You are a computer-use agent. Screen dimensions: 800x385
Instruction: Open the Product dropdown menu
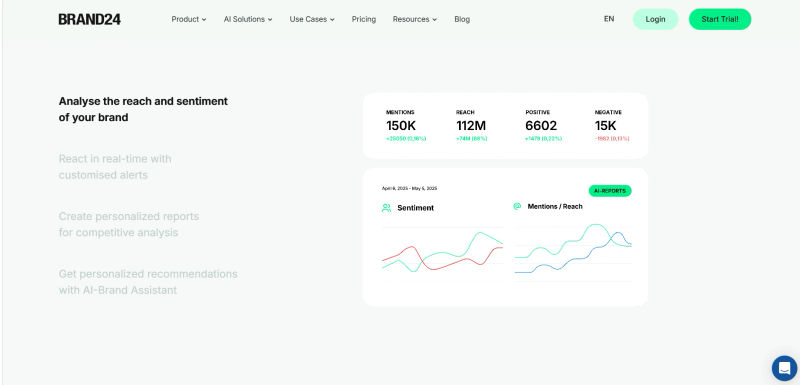(189, 19)
